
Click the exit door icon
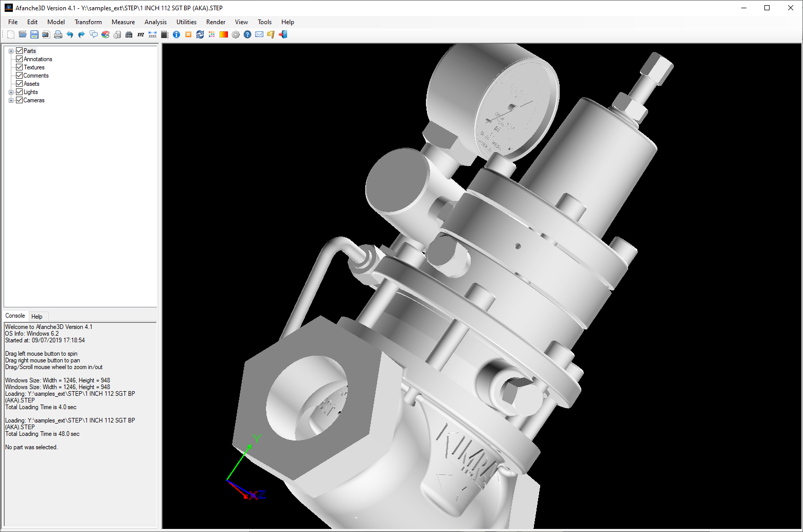(x=283, y=34)
